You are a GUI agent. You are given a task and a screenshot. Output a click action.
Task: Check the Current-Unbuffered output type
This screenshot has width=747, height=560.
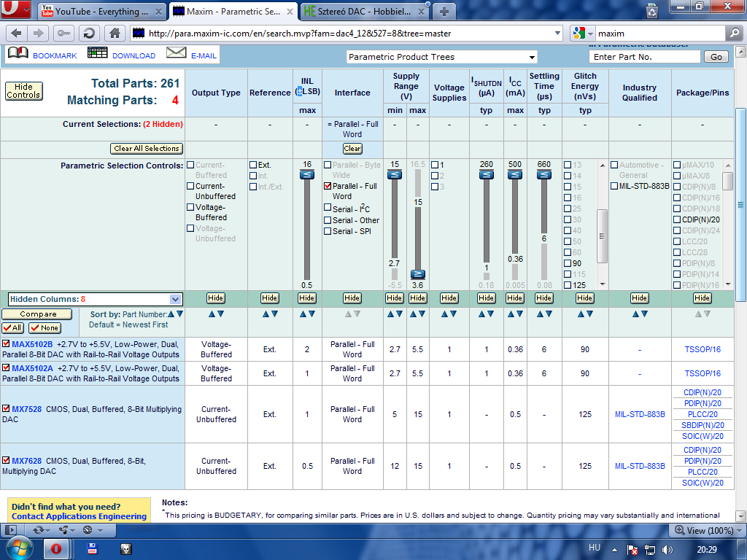pos(190,186)
